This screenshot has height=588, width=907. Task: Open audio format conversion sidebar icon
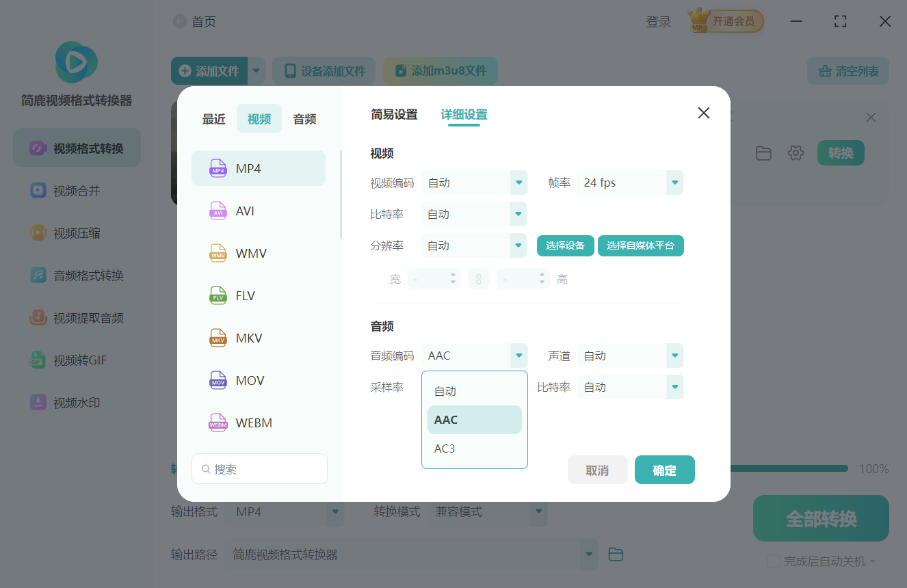click(x=38, y=275)
